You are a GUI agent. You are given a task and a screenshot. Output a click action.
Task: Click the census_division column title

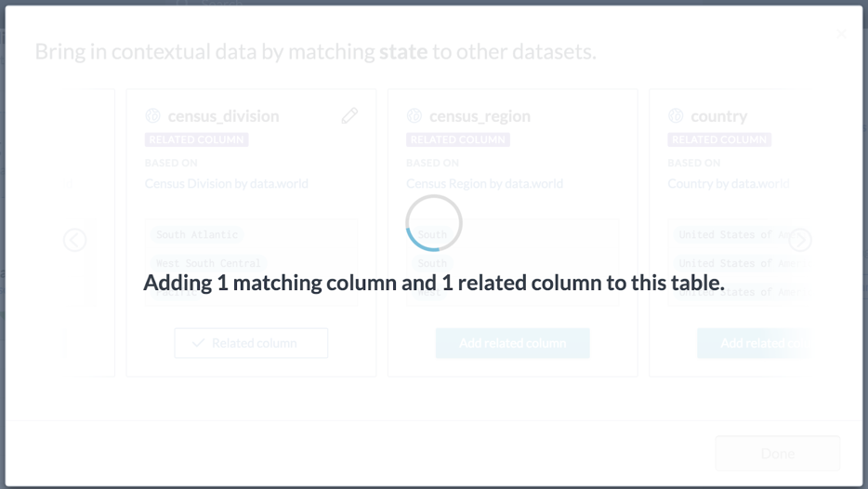tap(224, 116)
